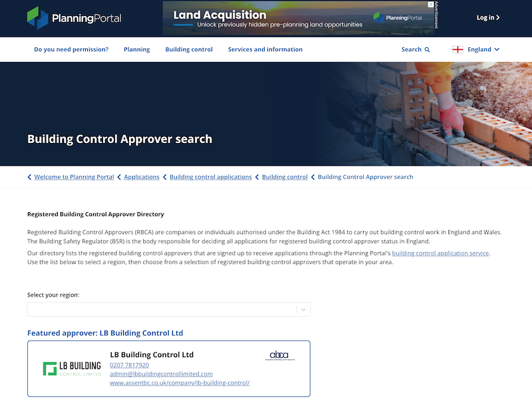532x411 pixels.
Task: Open the Planning menu item
Action: point(137,49)
